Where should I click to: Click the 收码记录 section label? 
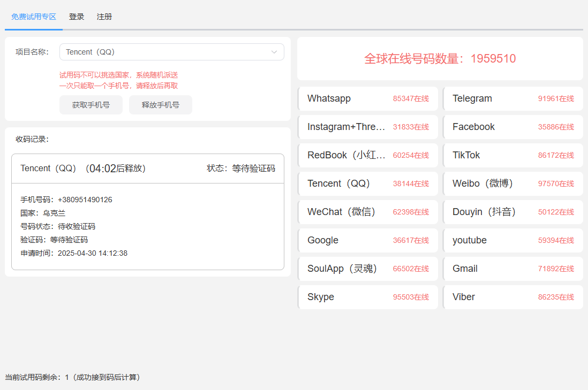point(32,140)
